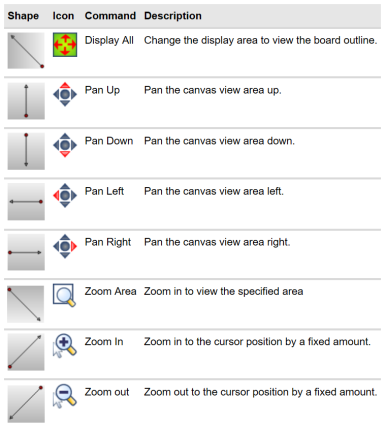Select the Zoom In gesture shape thumbnail
The width and height of the screenshot is (386, 427).
(x=26, y=352)
